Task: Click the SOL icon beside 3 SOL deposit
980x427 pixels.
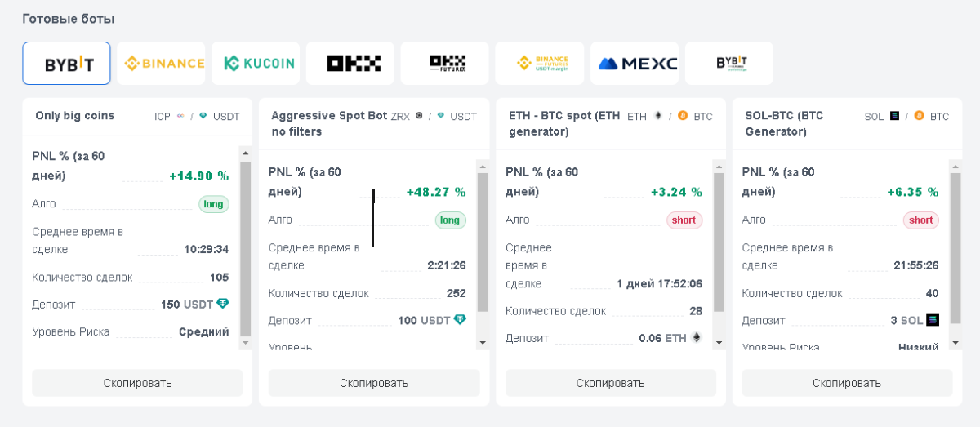Action: tap(933, 319)
